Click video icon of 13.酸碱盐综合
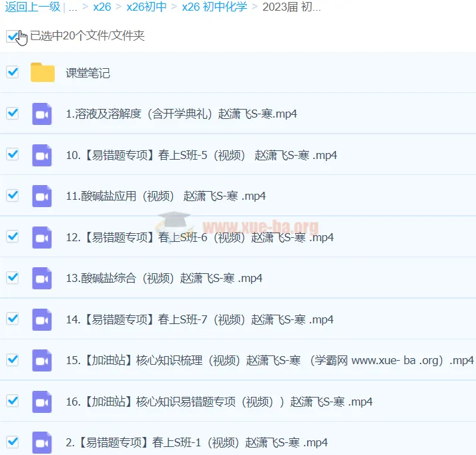The image size is (476, 455). 42,278
